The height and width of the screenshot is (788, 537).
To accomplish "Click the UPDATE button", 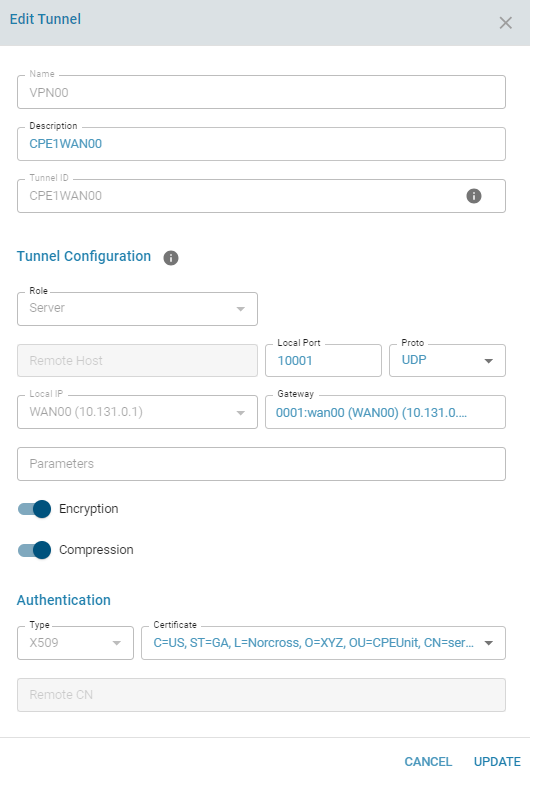I will 497,762.
